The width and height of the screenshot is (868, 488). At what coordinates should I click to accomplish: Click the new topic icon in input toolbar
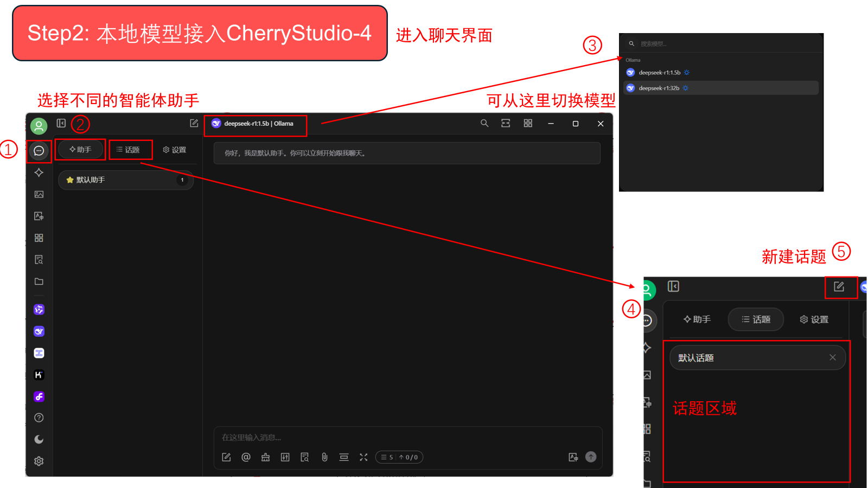227,457
